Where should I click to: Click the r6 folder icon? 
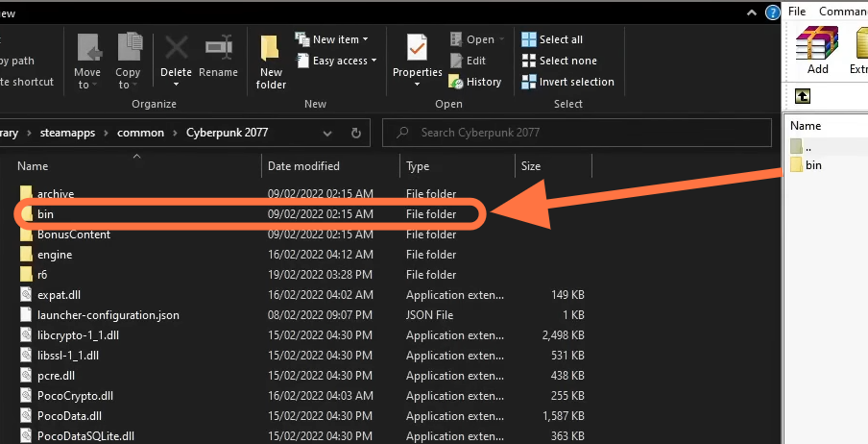26,274
